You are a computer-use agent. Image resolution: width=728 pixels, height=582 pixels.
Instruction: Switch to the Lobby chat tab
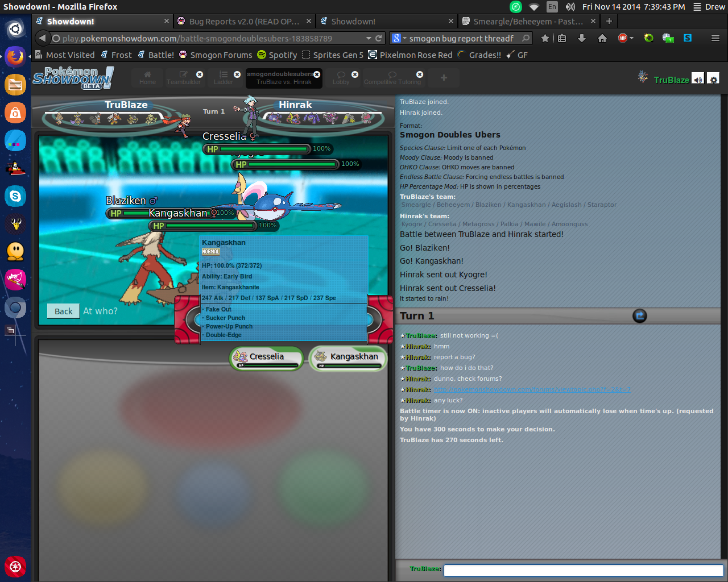[x=341, y=78]
